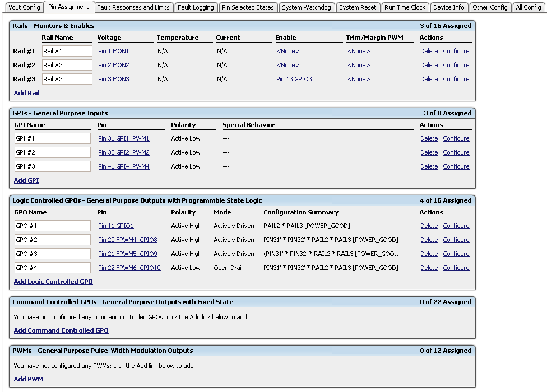Edit the Rail #1 name field
The image size is (547, 392).
click(x=67, y=51)
